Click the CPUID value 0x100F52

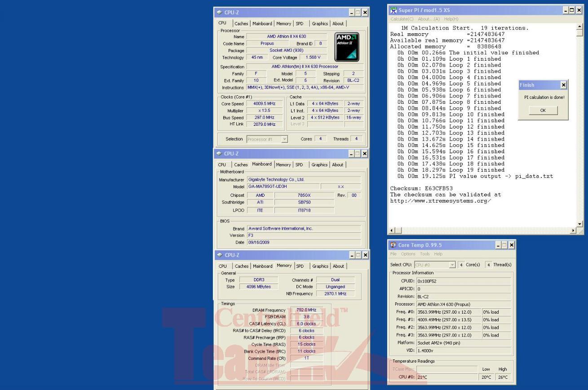(464, 281)
